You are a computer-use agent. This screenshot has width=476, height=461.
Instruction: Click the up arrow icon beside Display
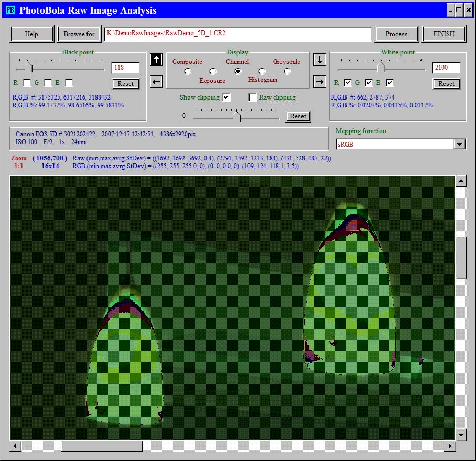pyautogui.click(x=156, y=60)
